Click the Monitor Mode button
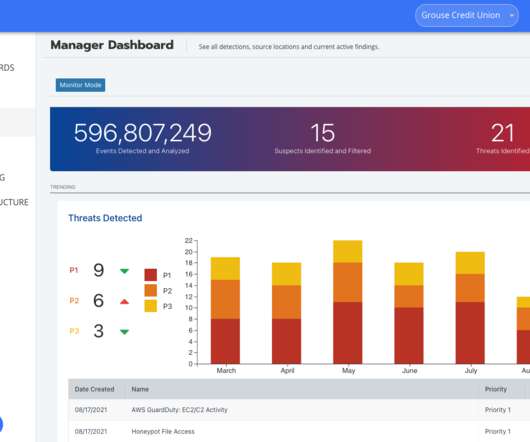 point(80,85)
